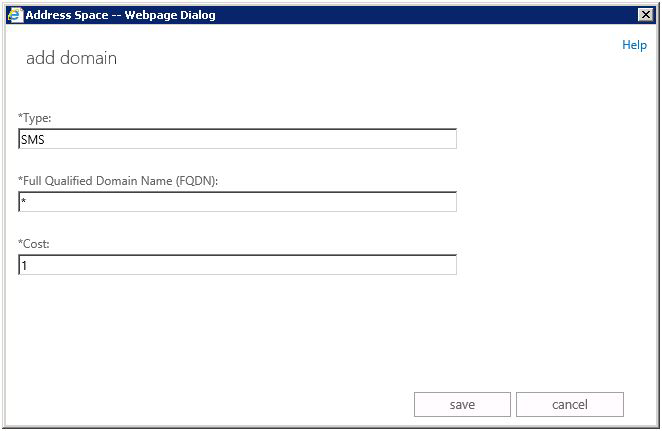Click the asterisk value in the FQDN field

[24, 202]
